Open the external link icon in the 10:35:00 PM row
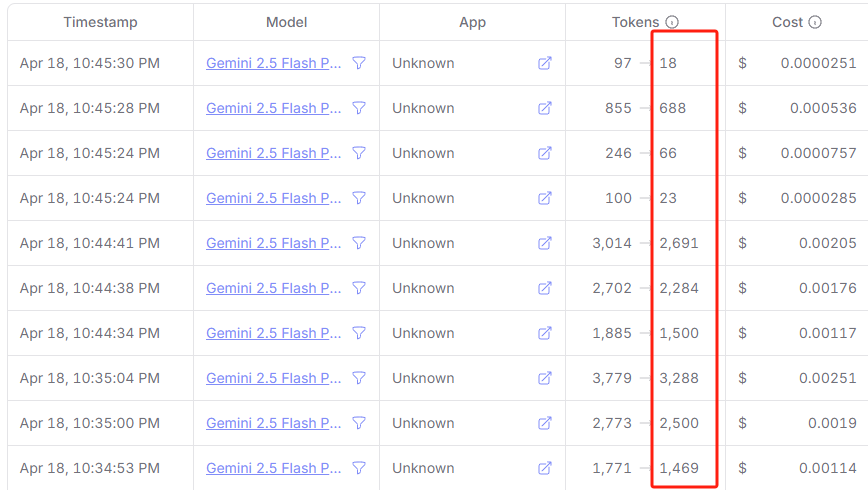This screenshot has height=490, width=868. [545, 423]
